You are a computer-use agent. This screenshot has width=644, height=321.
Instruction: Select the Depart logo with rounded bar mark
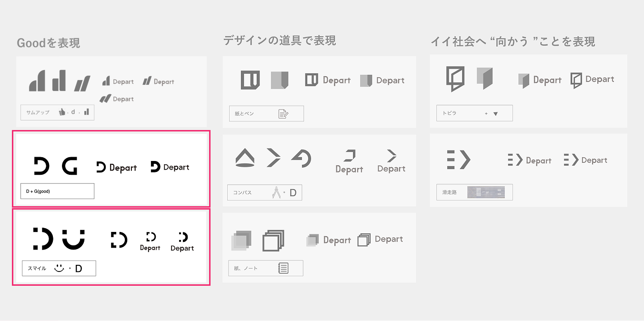coord(118,81)
